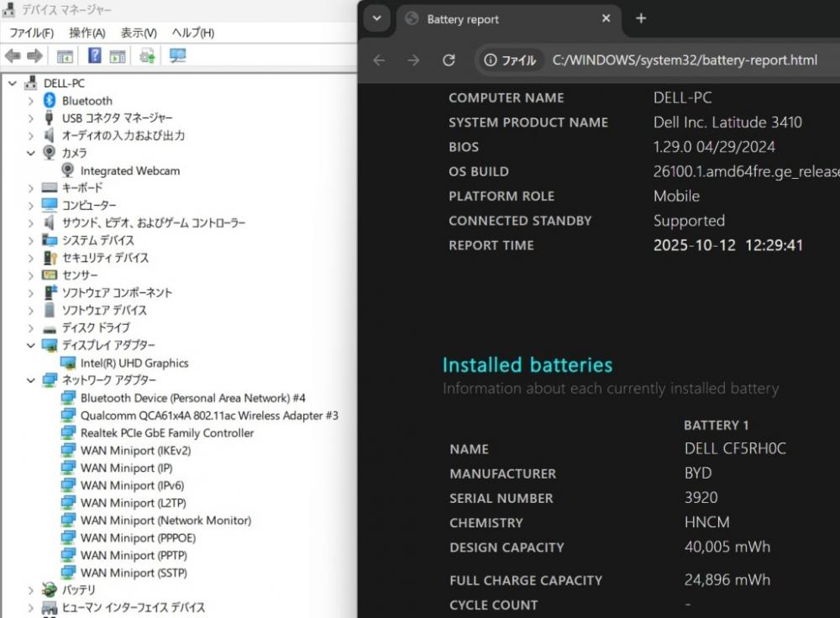The image size is (840, 618).
Task: Click the Help toolbar icon in Device Manager
Action: pyautogui.click(x=95, y=56)
